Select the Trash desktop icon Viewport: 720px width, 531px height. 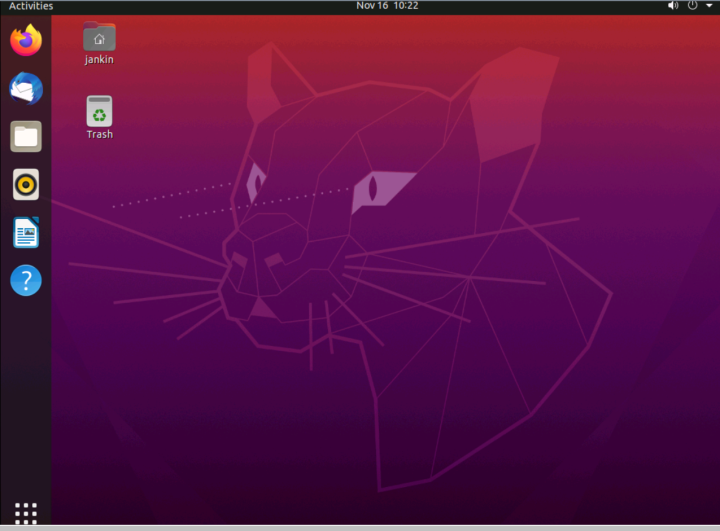(99, 111)
